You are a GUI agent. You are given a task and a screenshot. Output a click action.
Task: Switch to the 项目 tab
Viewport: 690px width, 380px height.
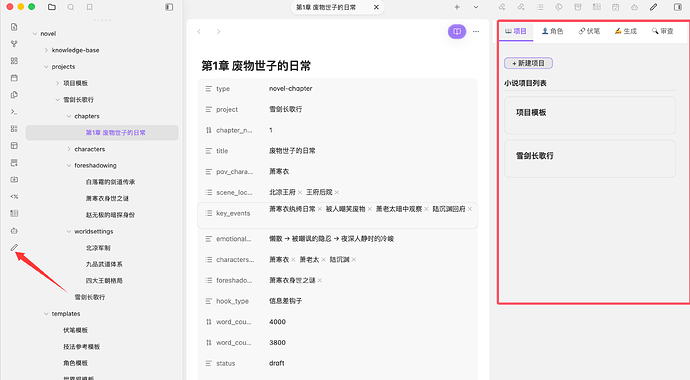coord(516,31)
